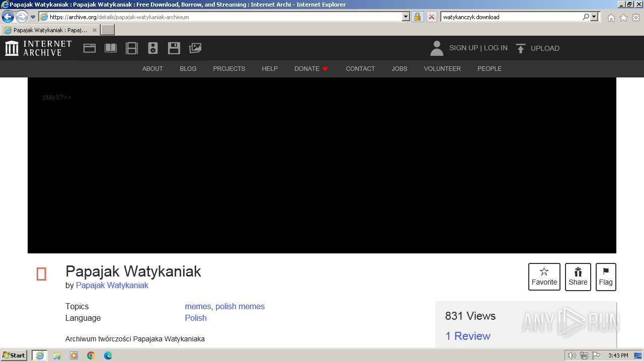
Task: Open the DONATE menu item
Action: pos(311,69)
